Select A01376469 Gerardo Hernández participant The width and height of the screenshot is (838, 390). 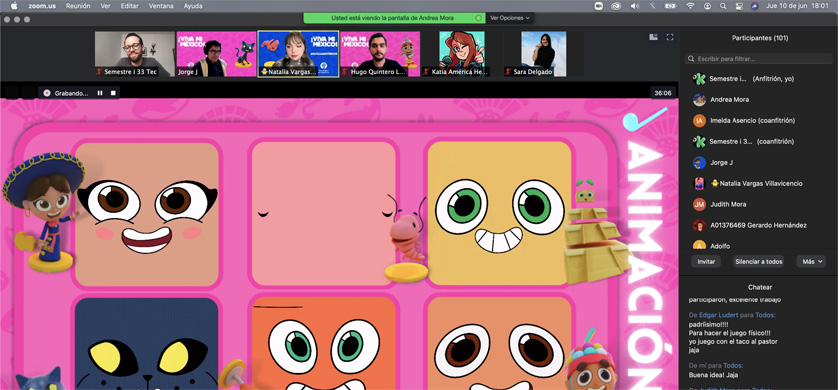click(758, 225)
